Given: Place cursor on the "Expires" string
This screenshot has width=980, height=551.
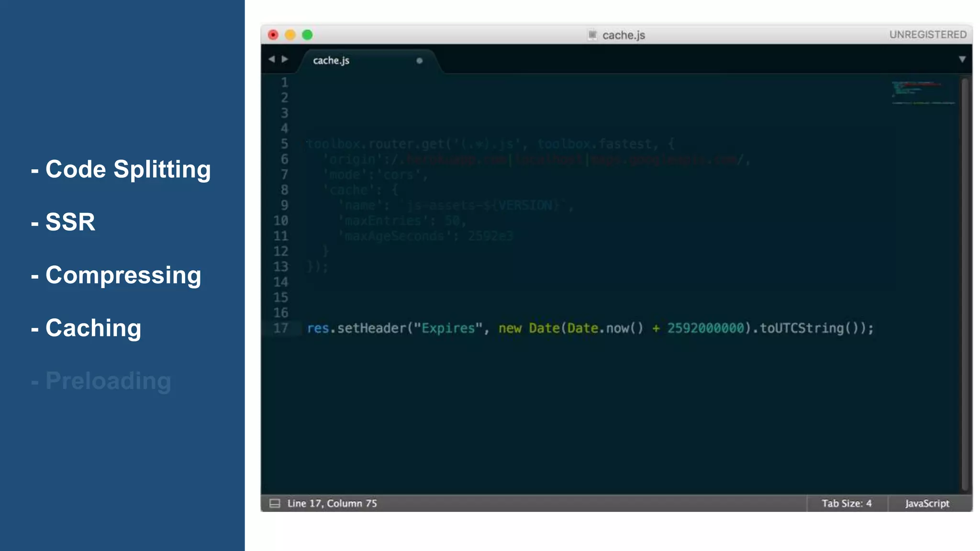Looking at the screenshot, I should [x=448, y=328].
